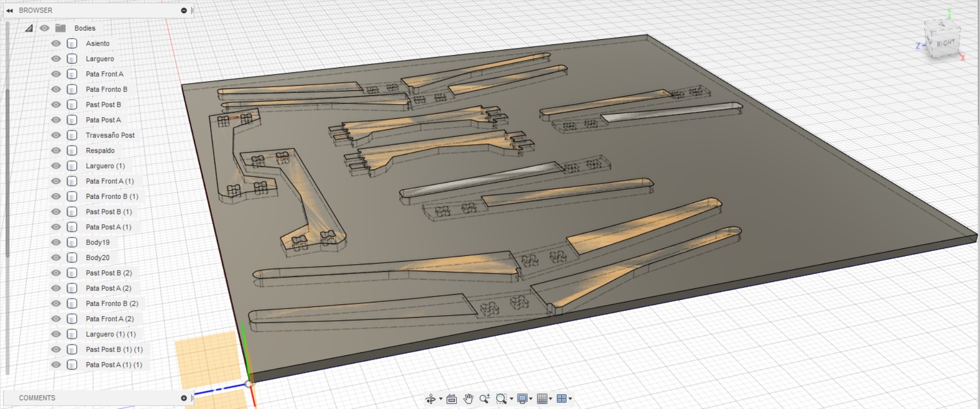Select the Asiento body in browser
The image size is (980, 409).
[97, 43]
